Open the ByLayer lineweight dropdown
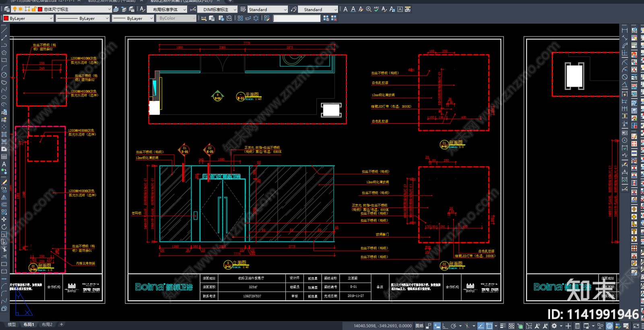Screen dimensions: 644x330 (133, 18)
